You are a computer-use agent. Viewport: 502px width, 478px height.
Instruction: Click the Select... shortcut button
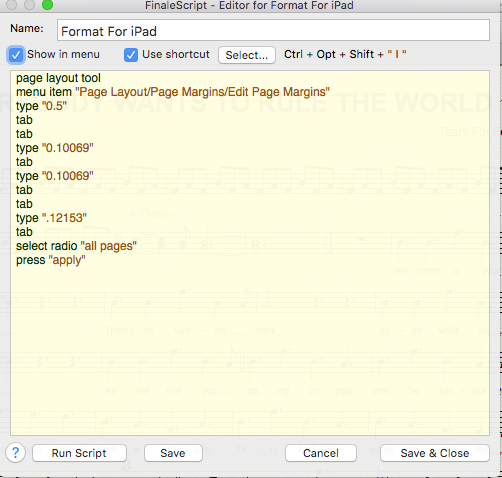(247, 55)
